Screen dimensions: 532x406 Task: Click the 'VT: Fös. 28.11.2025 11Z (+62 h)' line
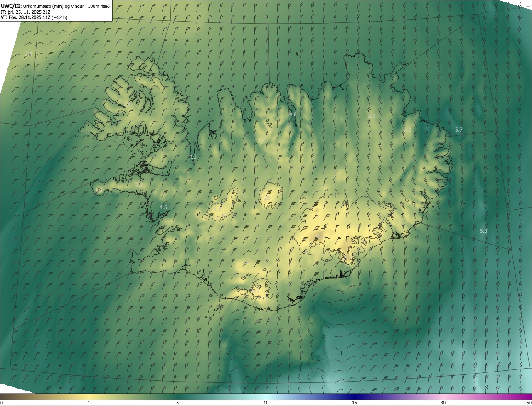(34, 17)
